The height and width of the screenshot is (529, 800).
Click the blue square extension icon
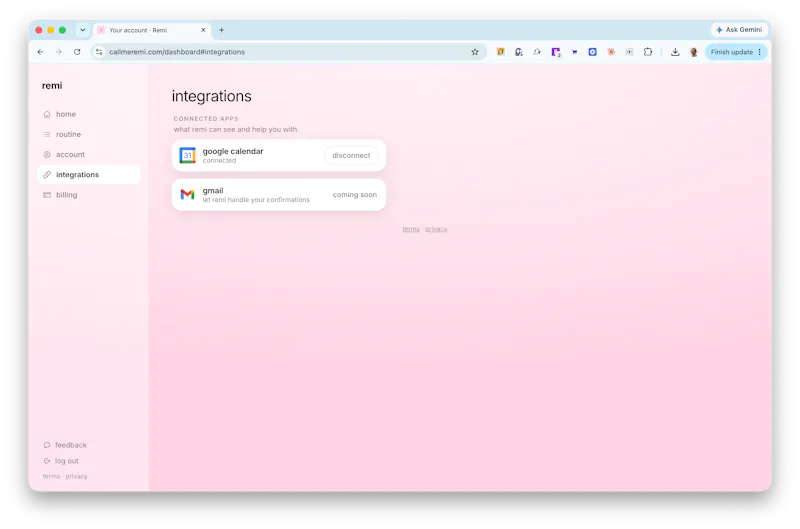592,52
